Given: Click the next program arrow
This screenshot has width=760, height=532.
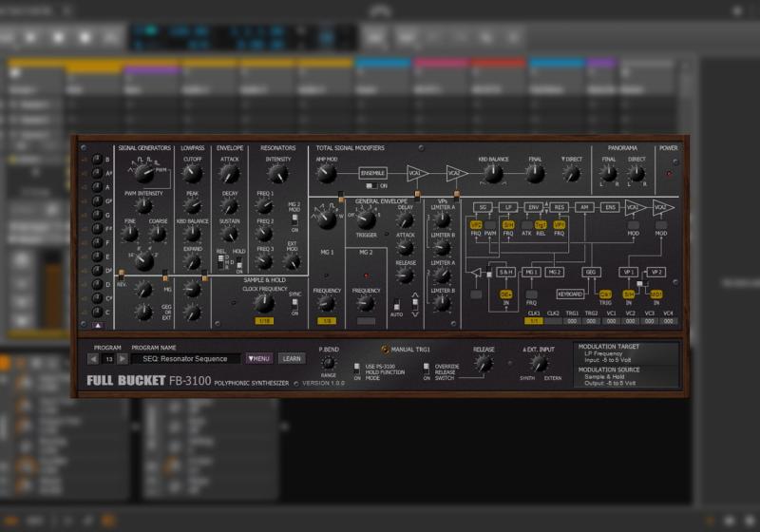Looking at the screenshot, I should click(123, 358).
